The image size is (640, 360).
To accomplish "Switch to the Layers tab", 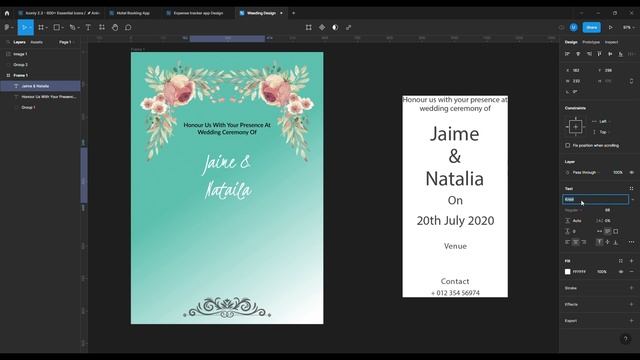I will (19, 42).
